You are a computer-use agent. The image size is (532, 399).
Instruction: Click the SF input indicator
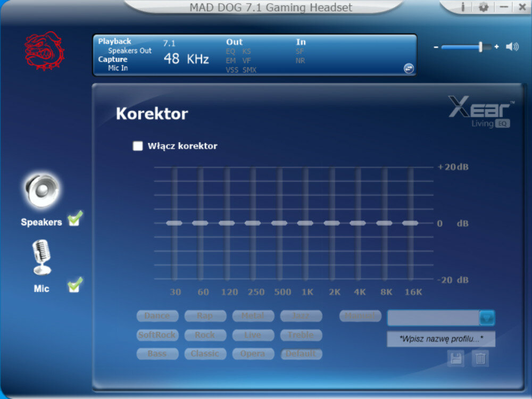[300, 52]
